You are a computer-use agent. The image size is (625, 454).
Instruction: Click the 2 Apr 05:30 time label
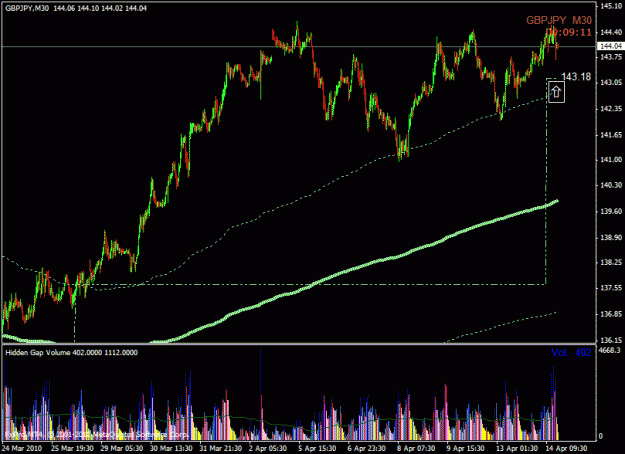pyautogui.click(x=268, y=448)
